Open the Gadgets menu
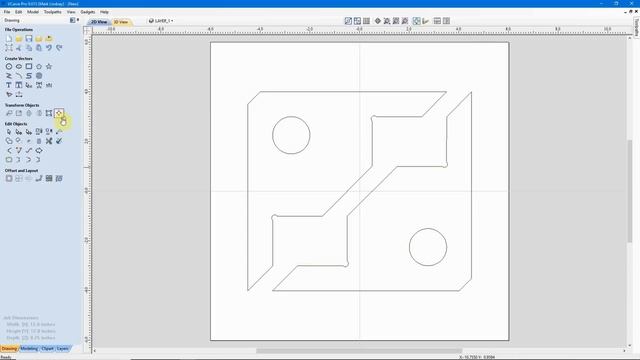640x360 pixels. [88, 12]
